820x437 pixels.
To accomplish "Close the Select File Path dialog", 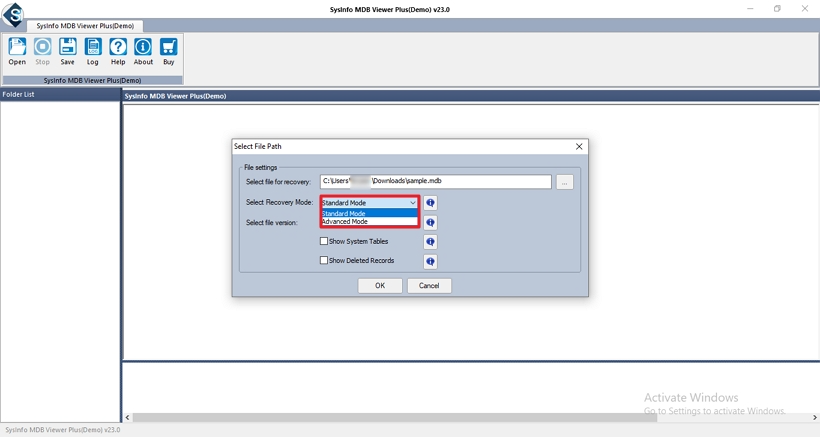I will (x=579, y=146).
